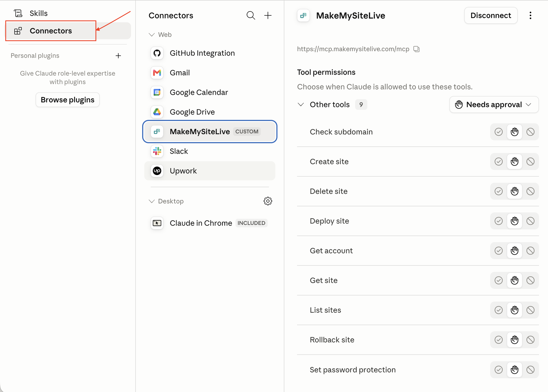Add a new connector with plus icon
The image size is (548, 392).
268,15
